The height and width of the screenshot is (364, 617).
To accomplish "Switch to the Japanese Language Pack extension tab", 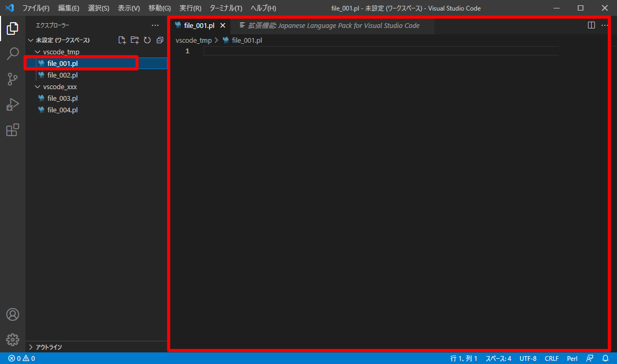I will point(333,25).
